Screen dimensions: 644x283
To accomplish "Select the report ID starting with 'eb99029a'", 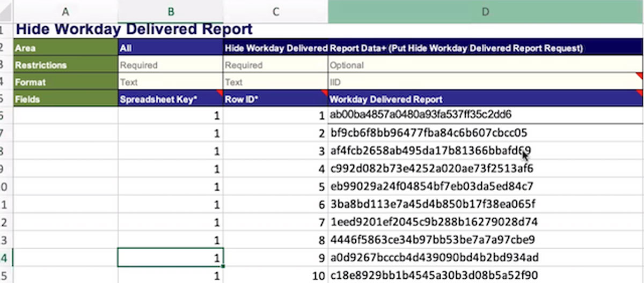I will pos(486,187).
